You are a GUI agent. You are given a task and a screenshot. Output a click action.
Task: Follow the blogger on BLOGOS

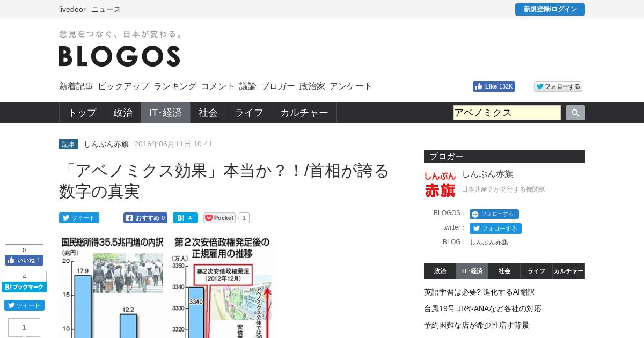(494, 214)
